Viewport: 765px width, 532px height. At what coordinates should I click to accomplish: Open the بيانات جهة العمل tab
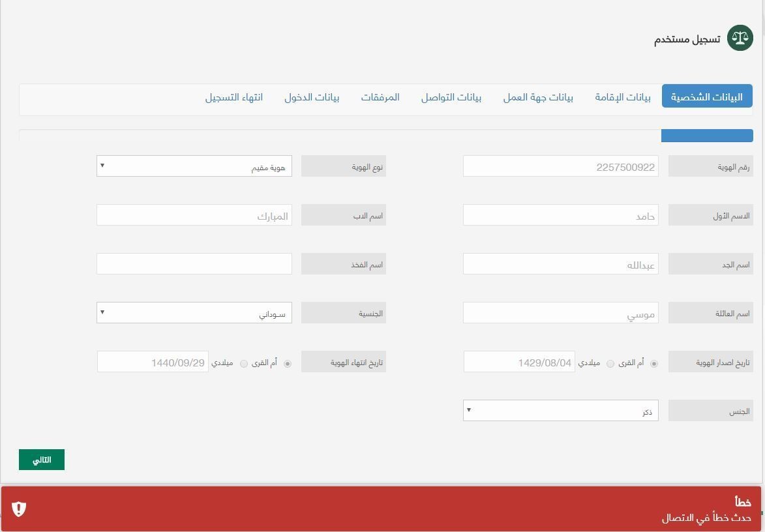[x=538, y=97]
